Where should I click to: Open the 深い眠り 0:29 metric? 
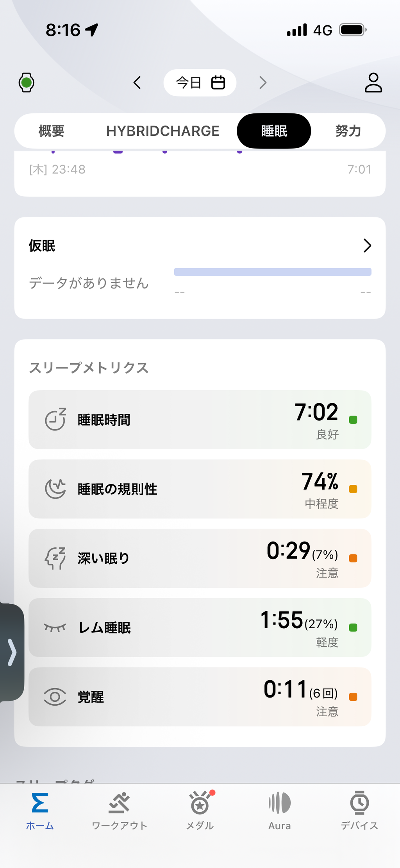[200, 558]
